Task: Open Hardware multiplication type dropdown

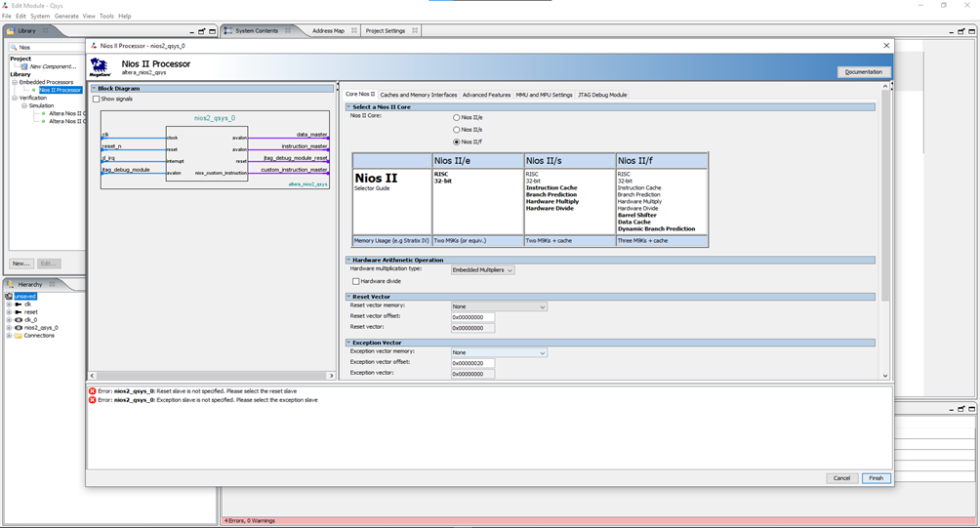Action: pos(482,269)
